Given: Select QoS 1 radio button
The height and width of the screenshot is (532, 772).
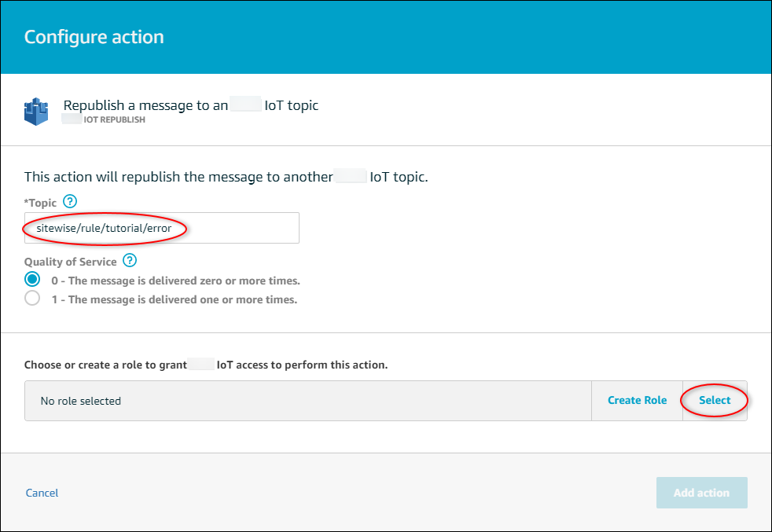Looking at the screenshot, I should click(x=32, y=299).
